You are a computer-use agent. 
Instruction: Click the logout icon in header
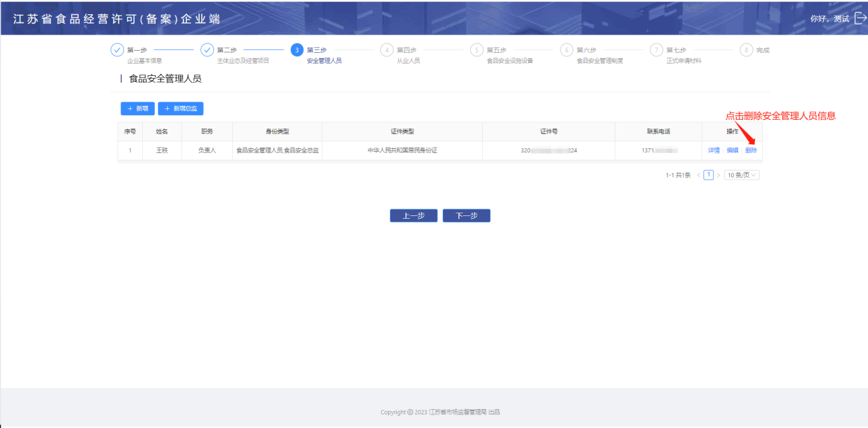point(860,18)
